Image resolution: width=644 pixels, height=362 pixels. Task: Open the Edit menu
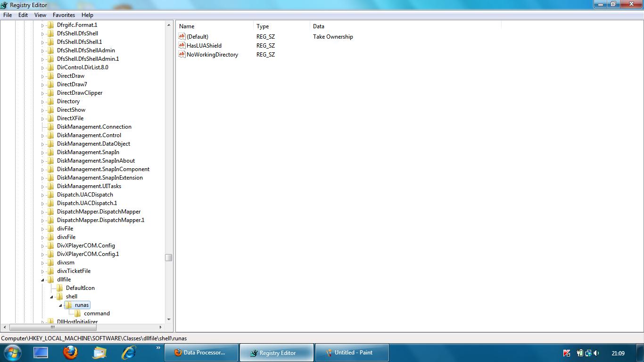23,15
